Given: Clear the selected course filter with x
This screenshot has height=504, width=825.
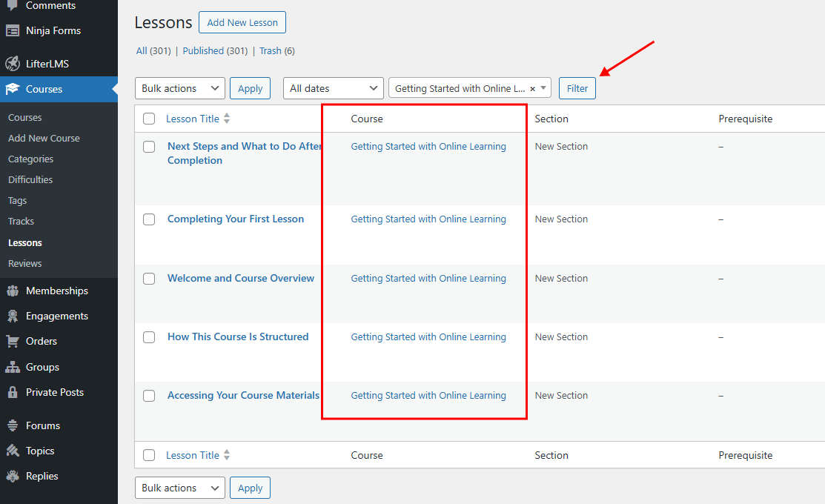Looking at the screenshot, I should 532,89.
